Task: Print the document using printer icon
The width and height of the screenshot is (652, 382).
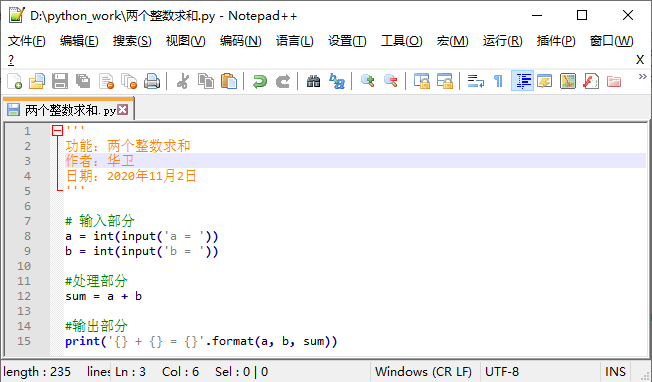Action: 152,81
